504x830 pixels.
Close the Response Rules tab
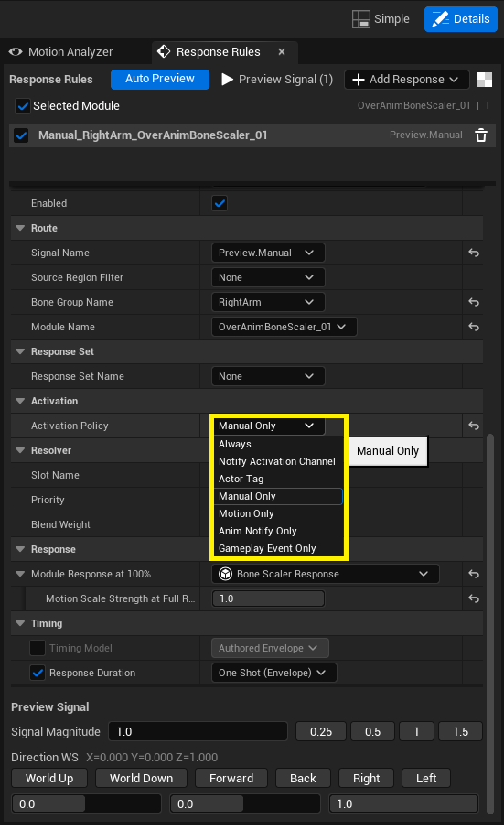282,52
